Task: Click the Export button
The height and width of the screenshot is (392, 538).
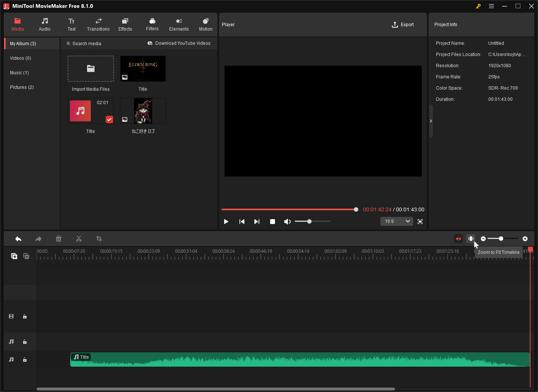Action: coord(403,25)
